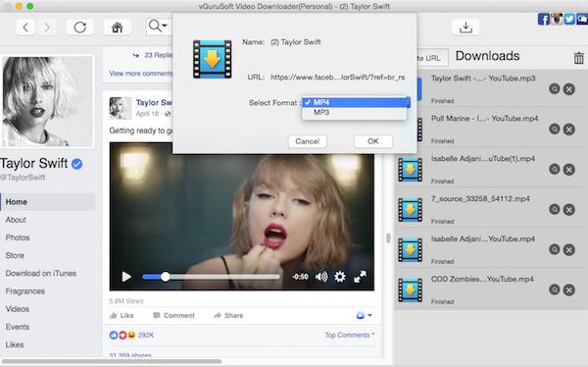
Task: Comment on the Taylor Swift post
Action: tap(174, 316)
